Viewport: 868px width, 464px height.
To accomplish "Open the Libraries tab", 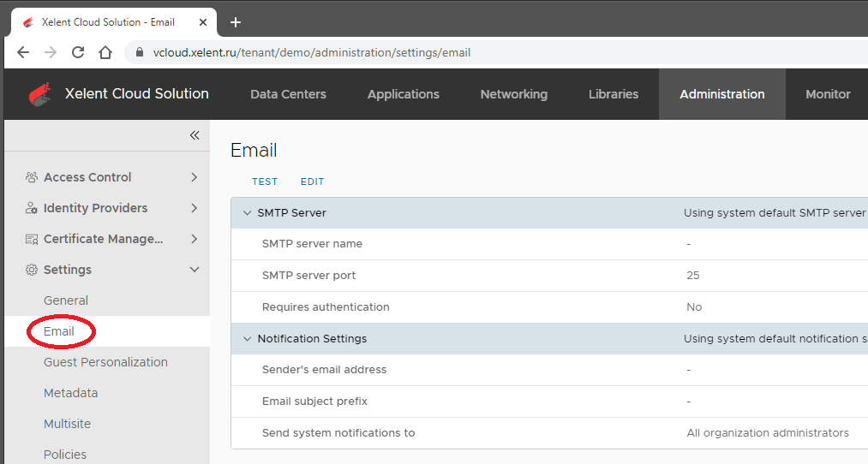I will click(614, 94).
